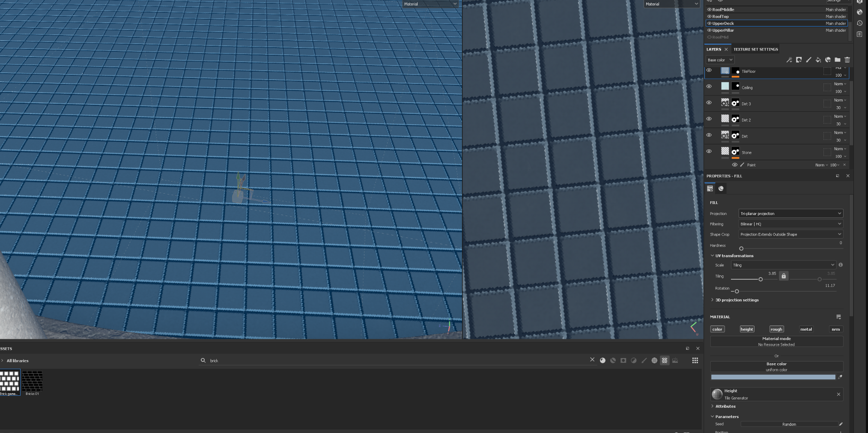Randomize the Seed parameter
The image size is (868, 433).
coord(789,424)
